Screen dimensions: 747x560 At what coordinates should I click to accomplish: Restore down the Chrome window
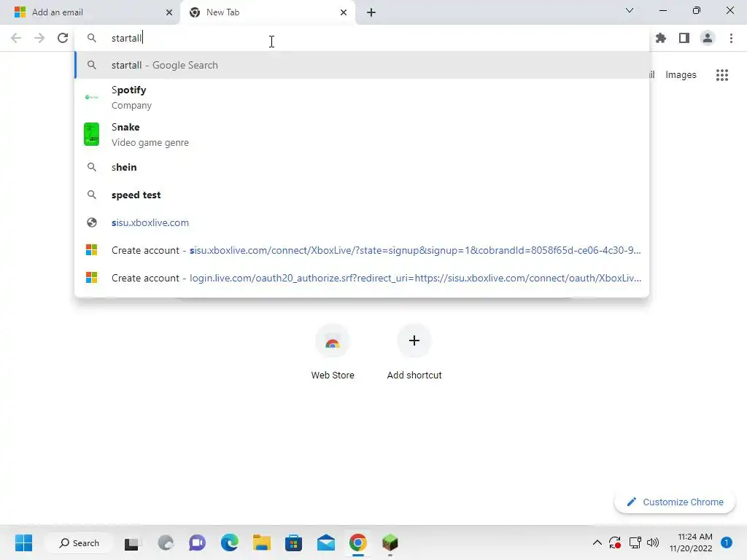[697, 10]
